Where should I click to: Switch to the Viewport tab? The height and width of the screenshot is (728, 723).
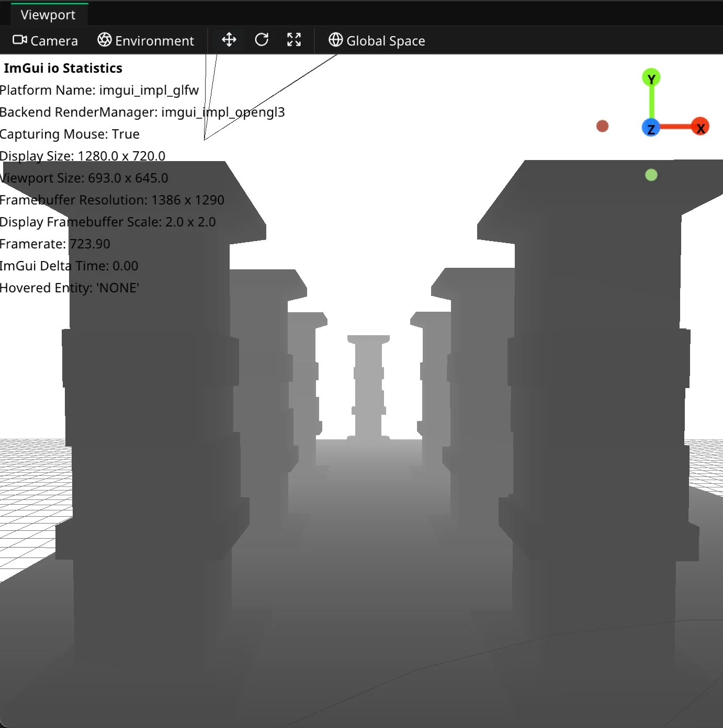coord(48,15)
